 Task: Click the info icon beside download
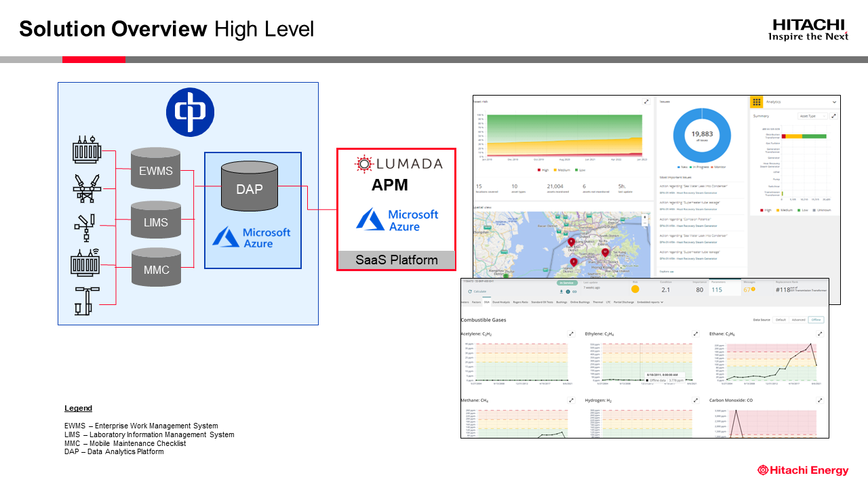point(568,291)
